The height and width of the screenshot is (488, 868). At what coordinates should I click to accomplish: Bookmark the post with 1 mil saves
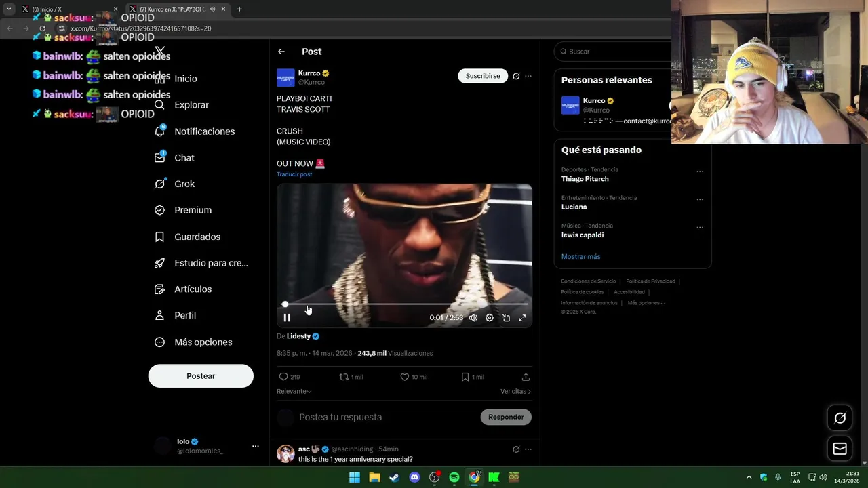point(472,377)
